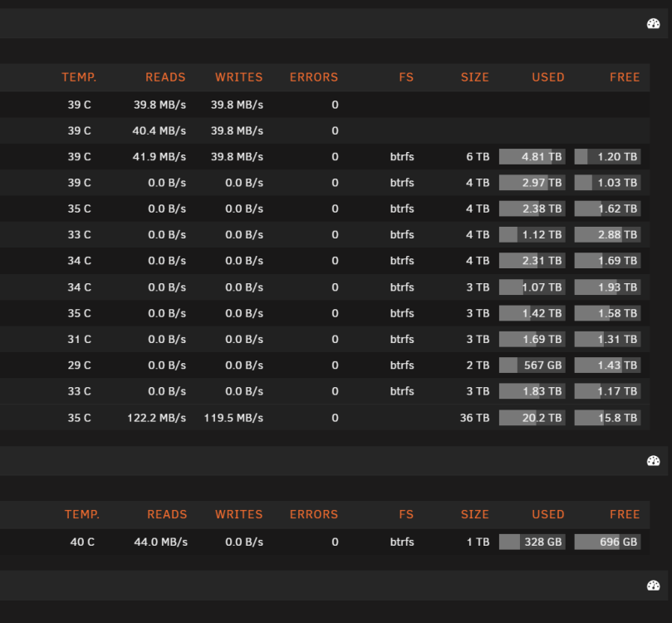
Task: Click the READS header in the array table
Action: tap(165, 77)
